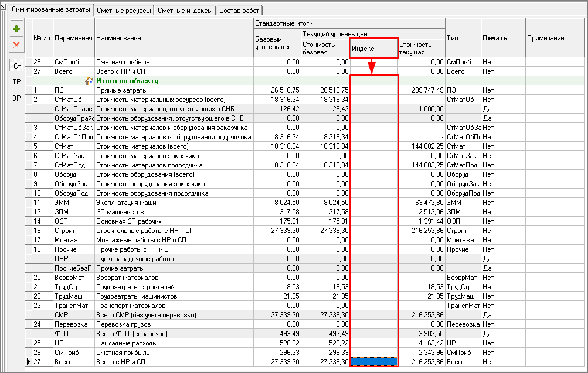The image size is (588, 373).
Task: Click the black current-row arrow marker
Action: [29, 362]
